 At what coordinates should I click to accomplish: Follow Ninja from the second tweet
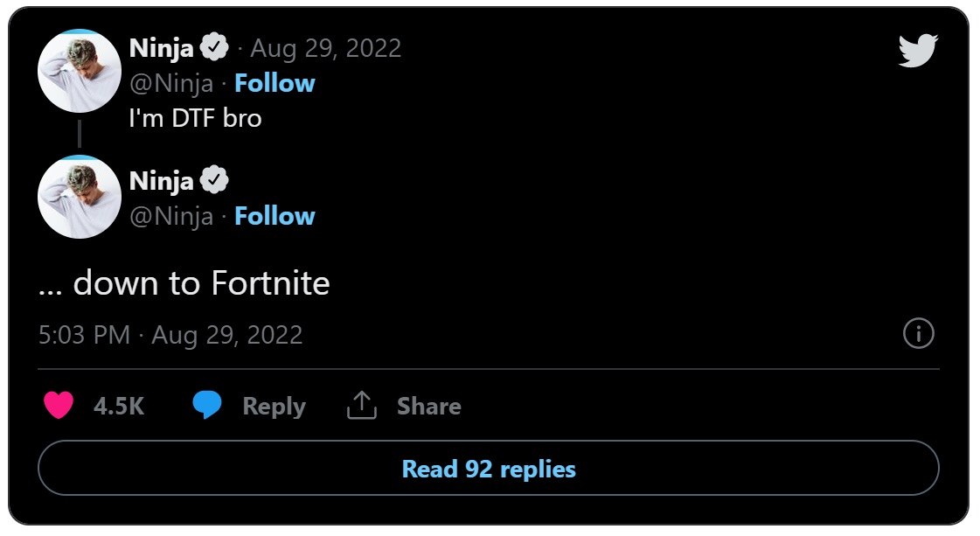click(275, 216)
